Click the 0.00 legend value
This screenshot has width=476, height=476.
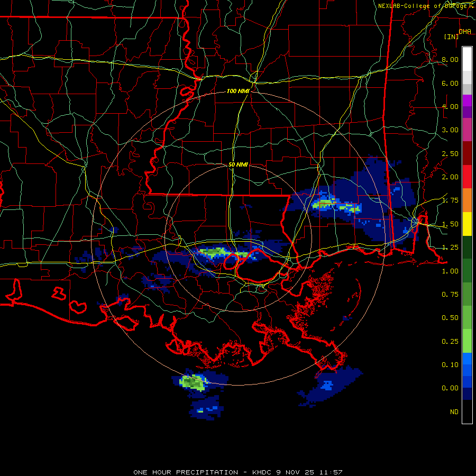pos(450,388)
